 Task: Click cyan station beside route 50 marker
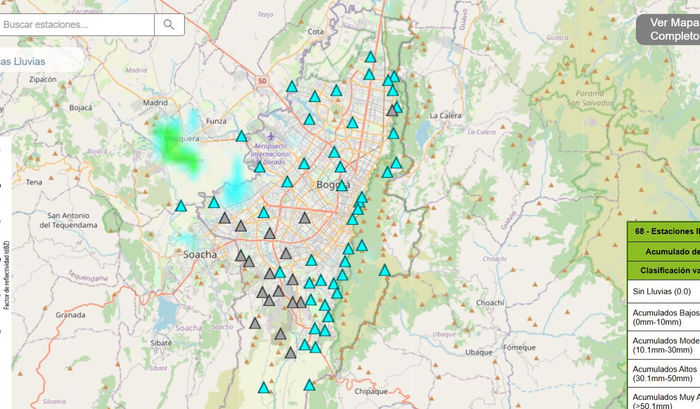tap(292, 88)
